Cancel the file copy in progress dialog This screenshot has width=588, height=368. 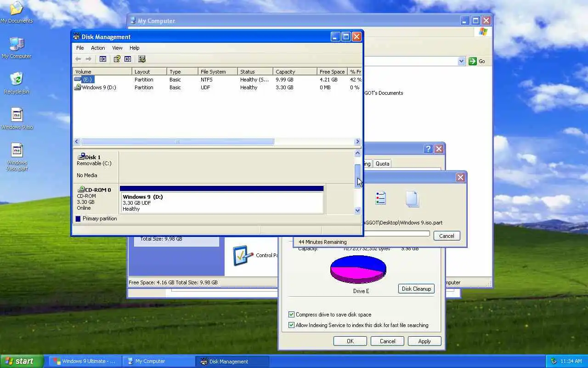(447, 236)
